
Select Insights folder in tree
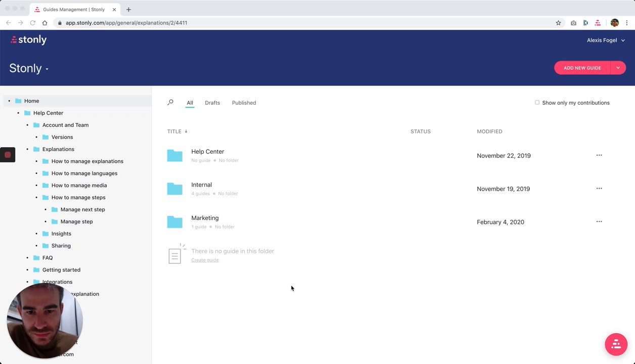point(61,234)
